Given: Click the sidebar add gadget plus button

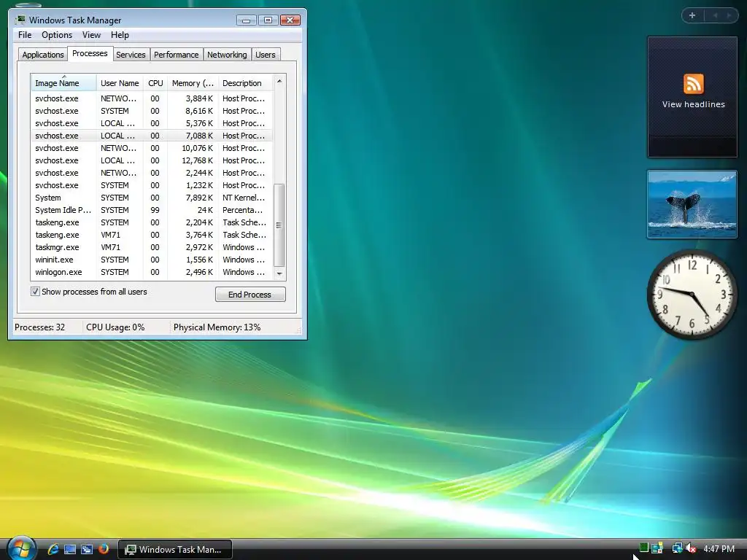Looking at the screenshot, I should pyautogui.click(x=692, y=15).
